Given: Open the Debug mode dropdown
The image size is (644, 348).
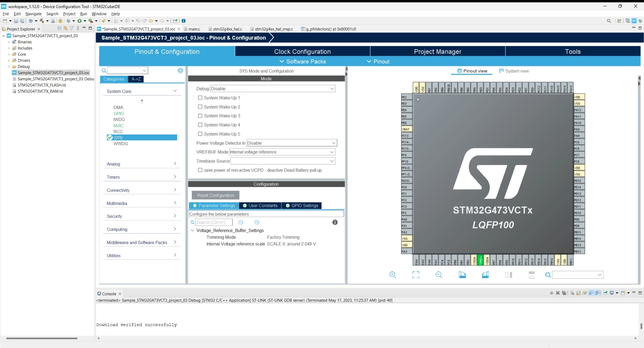Looking at the screenshot, I should pyautogui.click(x=273, y=89).
